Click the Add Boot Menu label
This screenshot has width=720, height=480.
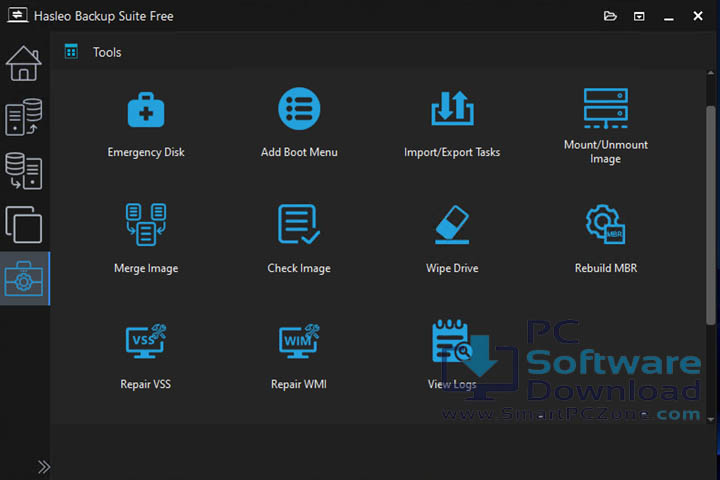(x=299, y=152)
